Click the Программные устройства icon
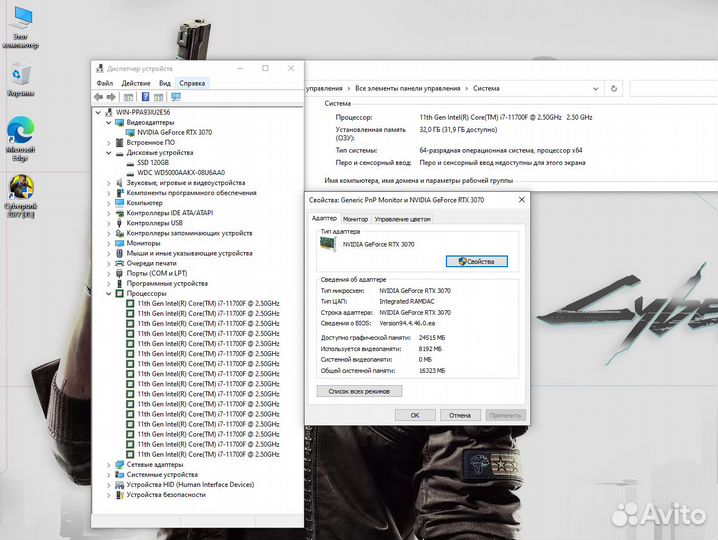 pyautogui.click(x=120, y=284)
